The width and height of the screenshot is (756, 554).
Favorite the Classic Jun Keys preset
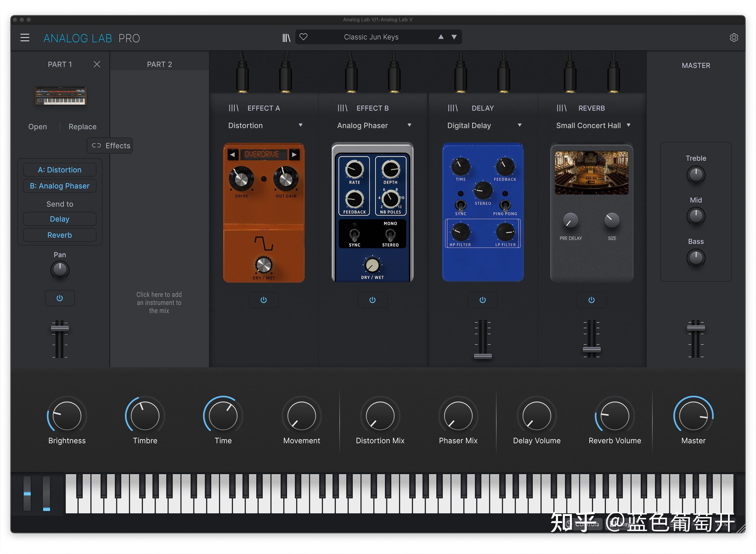click(x=304, y=37)
